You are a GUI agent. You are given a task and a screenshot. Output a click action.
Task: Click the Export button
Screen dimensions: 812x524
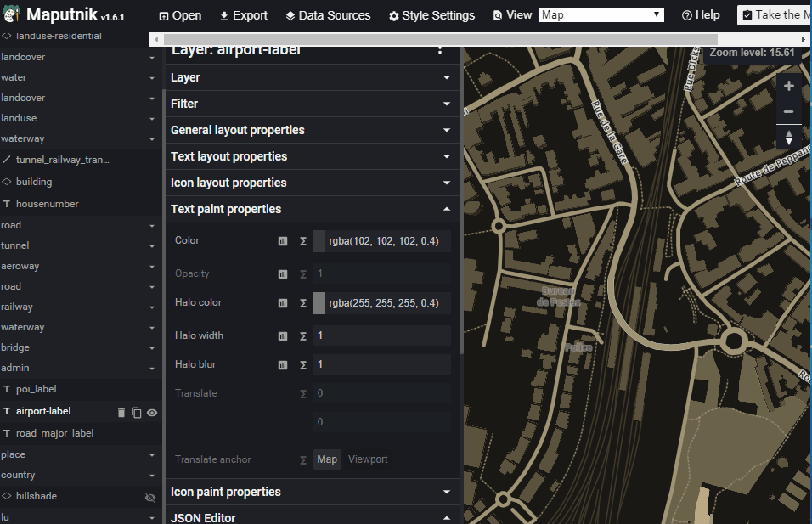coord(243,15)
